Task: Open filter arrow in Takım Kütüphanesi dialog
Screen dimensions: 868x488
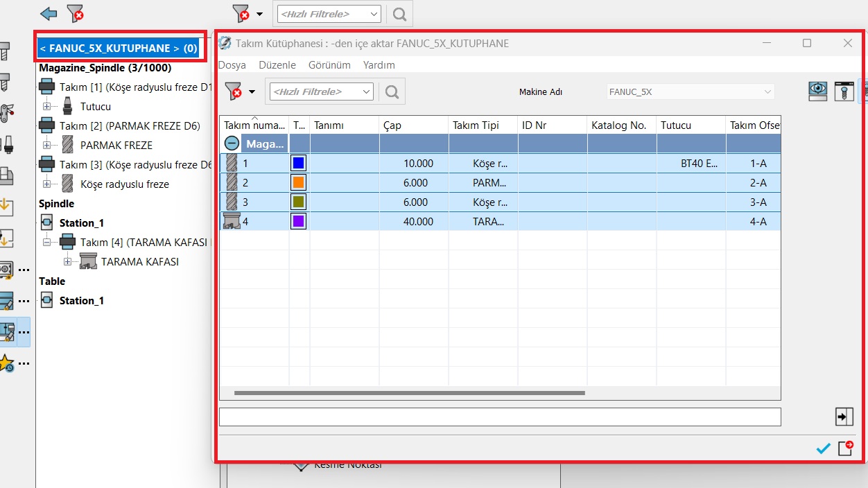Action: click(252, 91)
